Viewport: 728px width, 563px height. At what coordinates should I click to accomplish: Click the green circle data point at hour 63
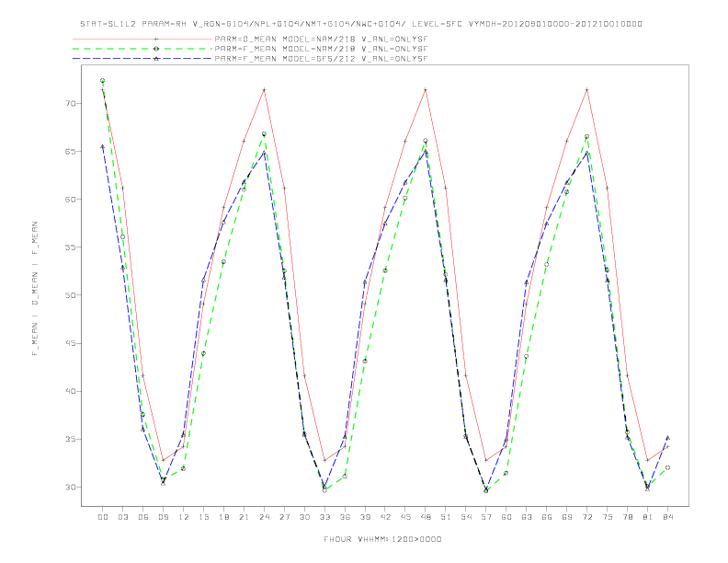tap(526, 357)
